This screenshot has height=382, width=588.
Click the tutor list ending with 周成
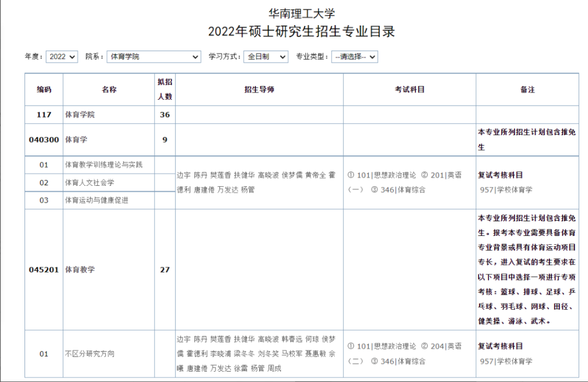tap(259, 354)
